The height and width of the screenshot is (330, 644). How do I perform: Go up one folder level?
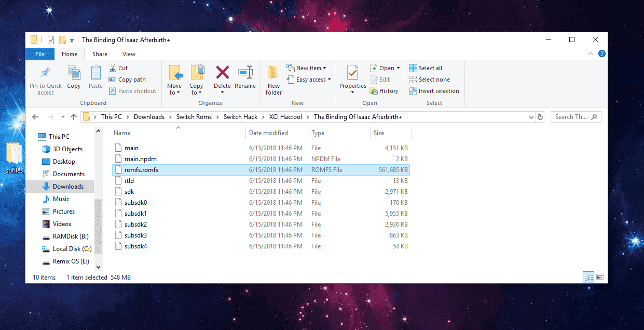pyautogui.click(x=74, y=117)
